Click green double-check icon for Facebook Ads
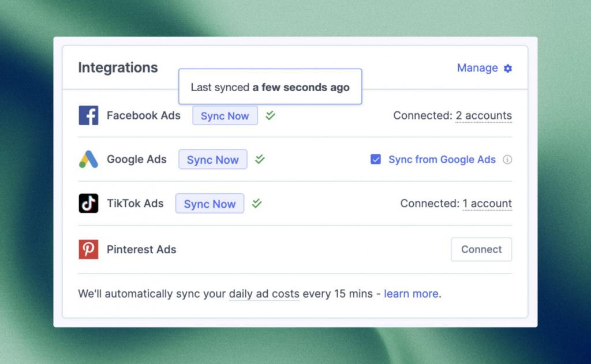The height and width of the screenshot is (364, 591). pos(270,115)
